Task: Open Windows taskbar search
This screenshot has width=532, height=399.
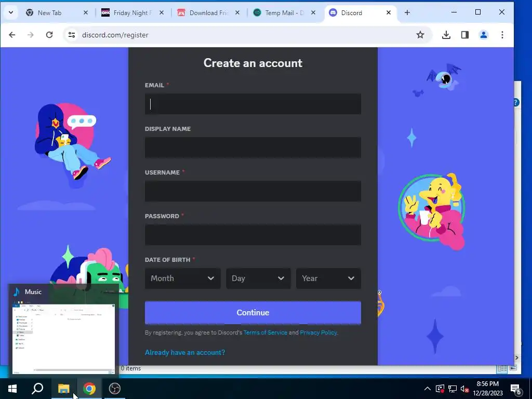Action: click(x=37, y=389)
